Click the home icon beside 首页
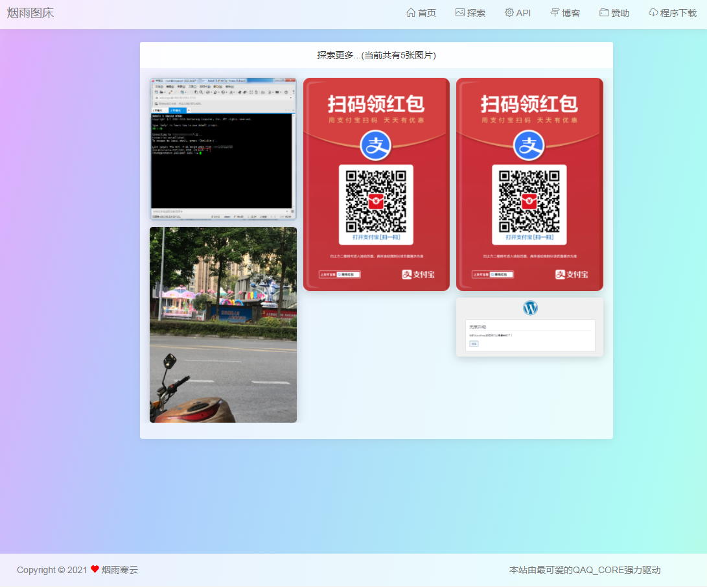 click(411, 12)
